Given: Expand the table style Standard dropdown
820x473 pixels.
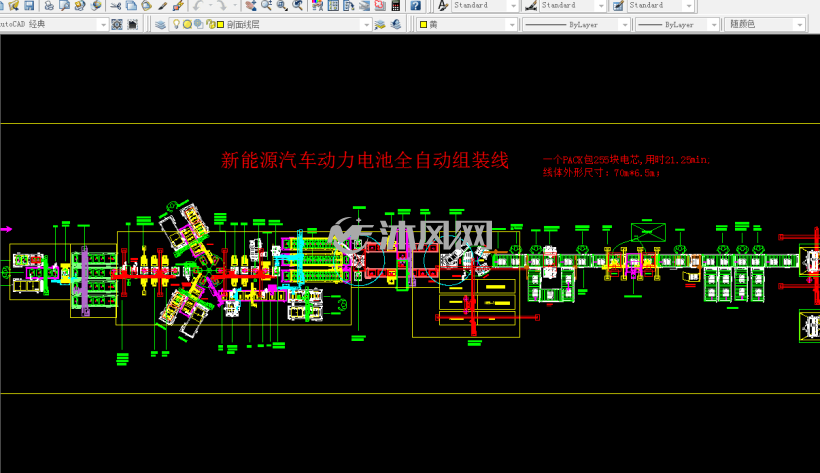Looking at the screenshot, I should [689, 6].
